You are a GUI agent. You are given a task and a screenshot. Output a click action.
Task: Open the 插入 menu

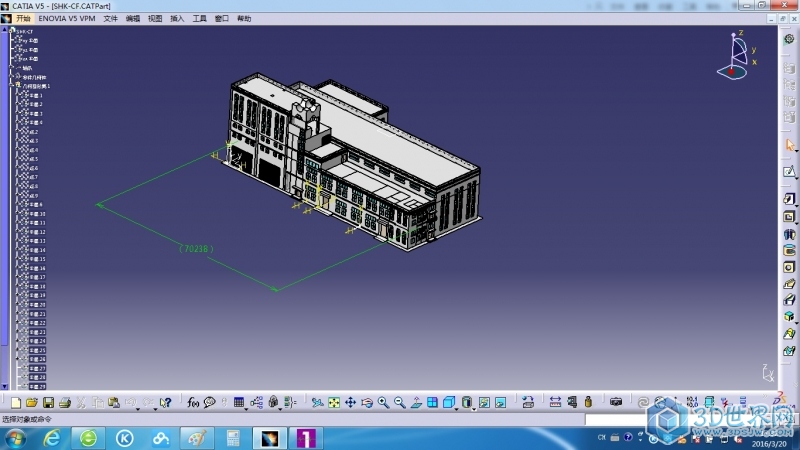click(x=177, y=18)
